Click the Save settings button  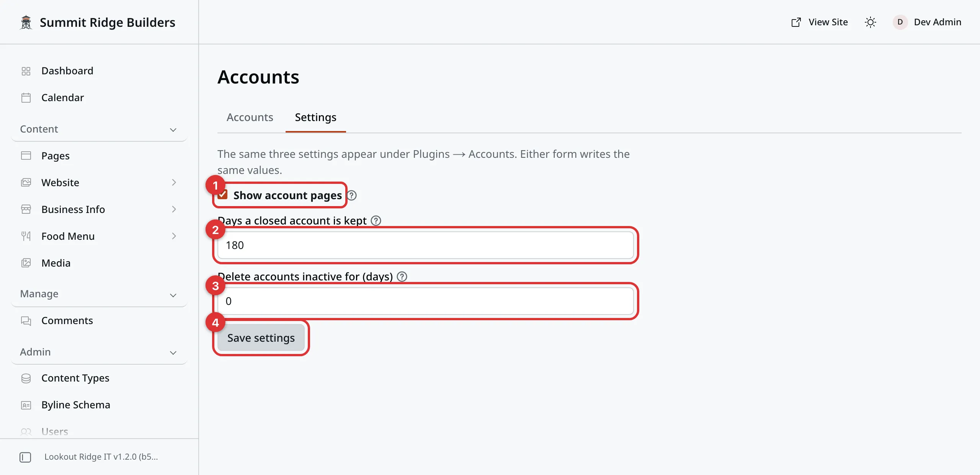pos(261,338)
